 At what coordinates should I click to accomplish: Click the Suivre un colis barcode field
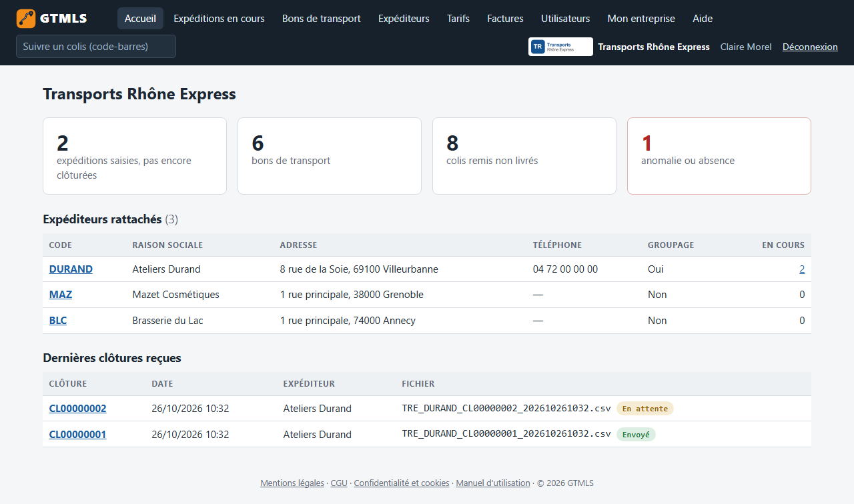(x=96, y=47)
